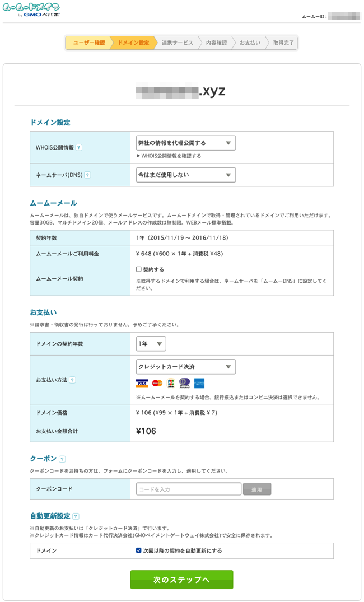Open the WHOIS公開情報 dropdown
This screenshot has width=364, height=602.
coord(185,143)
